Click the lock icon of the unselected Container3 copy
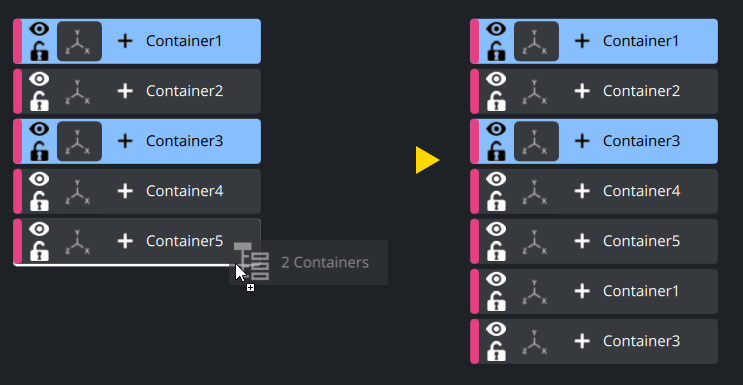Image resolution: width=743 pixels, height=385 pixels. pos(496,351)
